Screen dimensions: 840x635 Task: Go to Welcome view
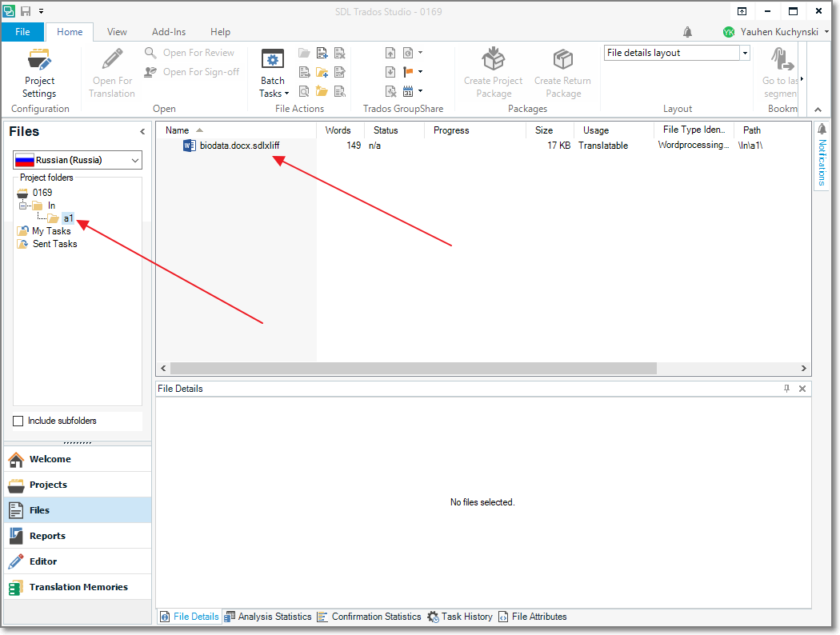tap(78, 459)
